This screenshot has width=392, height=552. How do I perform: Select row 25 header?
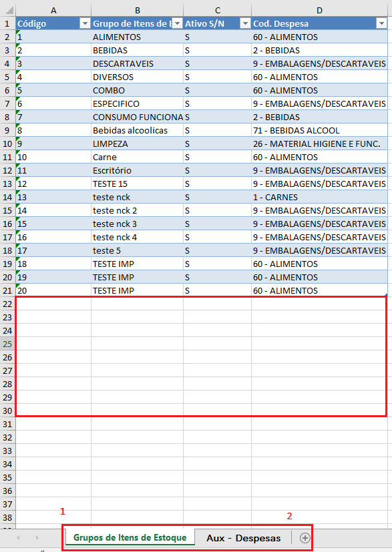point(7,344)
